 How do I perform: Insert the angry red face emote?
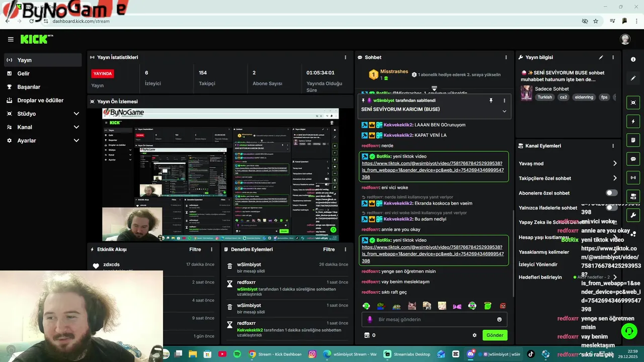point(503,306)
